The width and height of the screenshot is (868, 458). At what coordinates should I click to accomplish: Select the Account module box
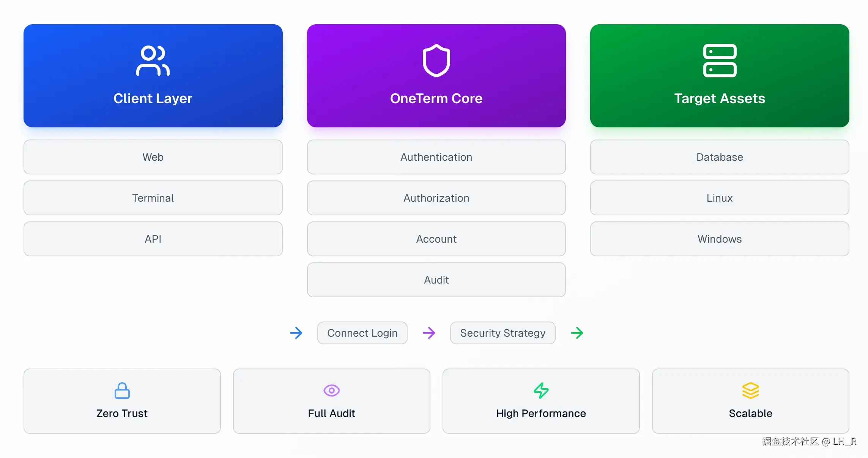(x=436, y=239)
